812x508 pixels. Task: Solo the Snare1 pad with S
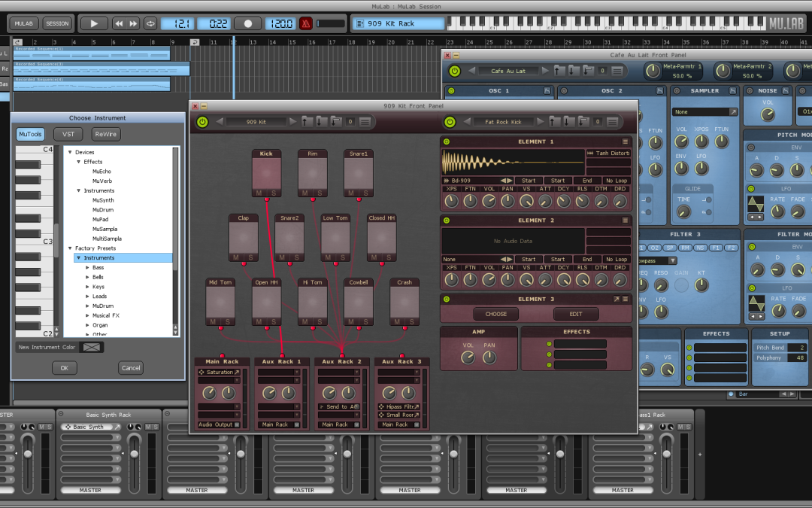tap(365, 193)
